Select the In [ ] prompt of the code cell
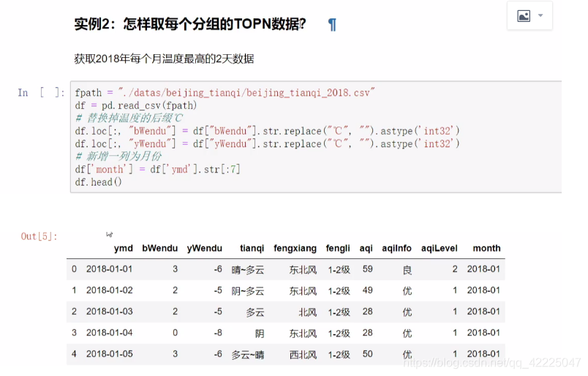The width and height of the screenshot is (588, 376). point(41,93)
